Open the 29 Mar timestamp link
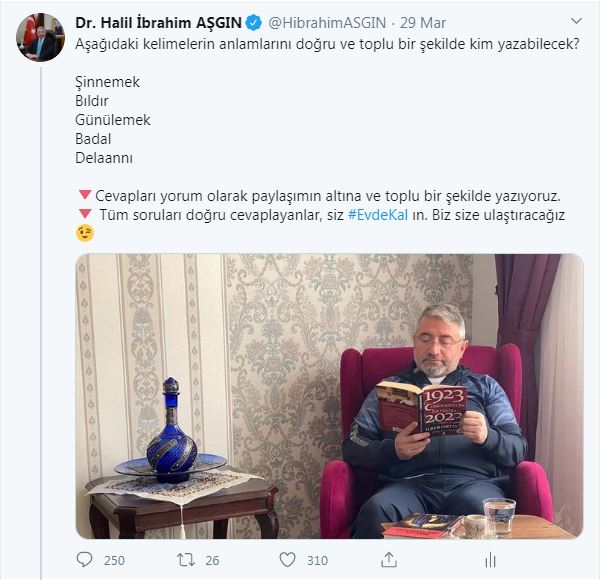611x580 pixels. pyautogui.click(x=423, y=23)
